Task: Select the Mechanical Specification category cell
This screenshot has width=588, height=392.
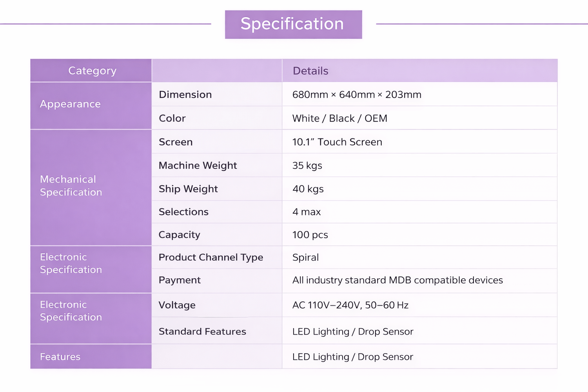Action: tap(71, 186)
